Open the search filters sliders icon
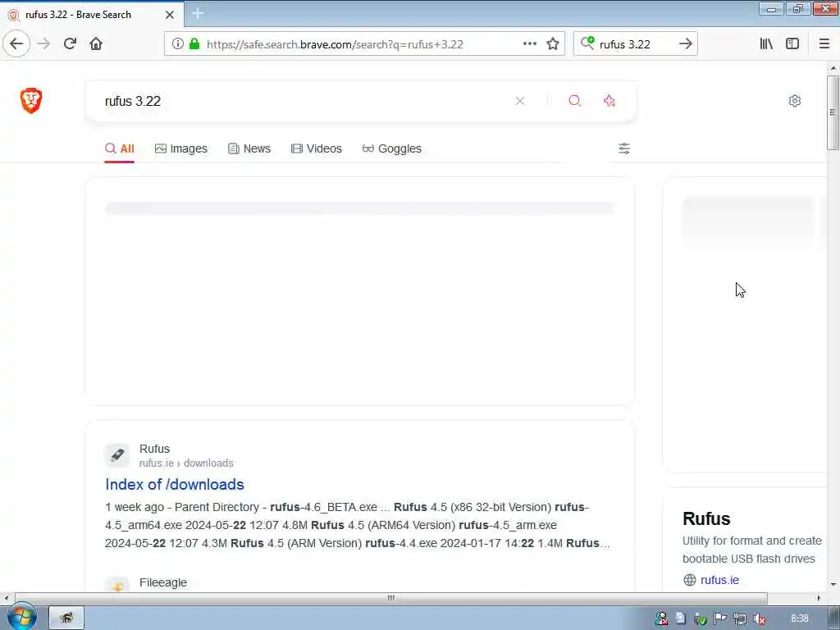840x630 pixels. (x=624, y=148)
